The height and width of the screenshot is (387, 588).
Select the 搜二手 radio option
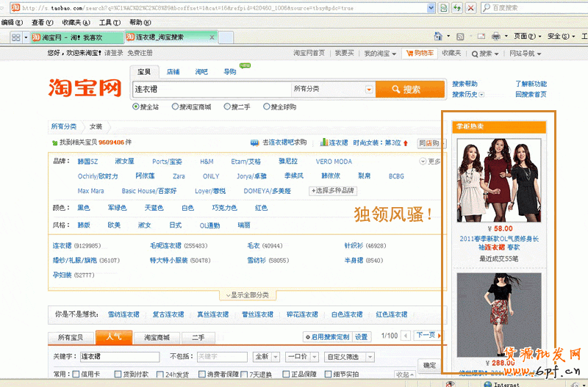pos(227,107)
